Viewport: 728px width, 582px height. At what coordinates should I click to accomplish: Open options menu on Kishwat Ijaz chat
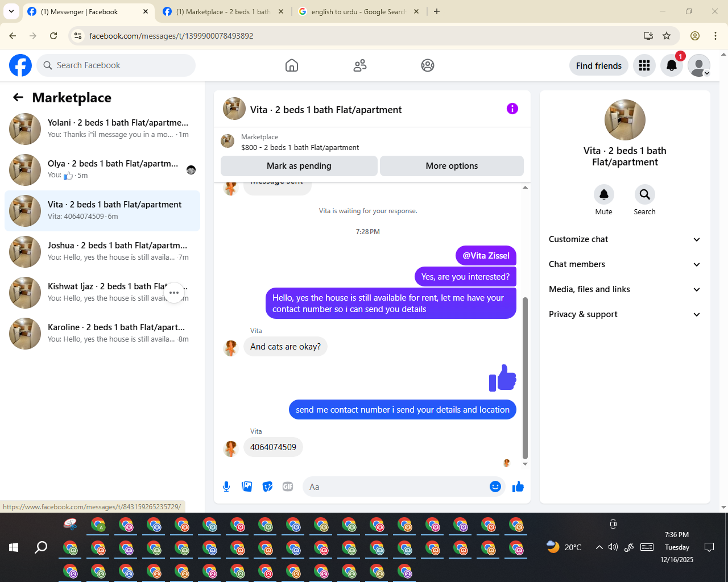click(x=174, y=293)
